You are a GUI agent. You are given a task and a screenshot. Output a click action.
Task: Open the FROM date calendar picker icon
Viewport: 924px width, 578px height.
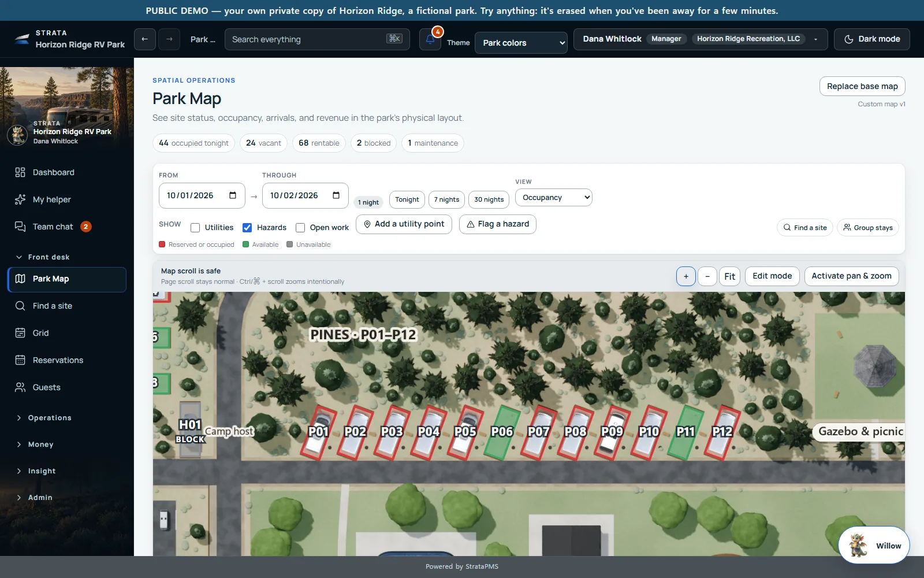[x=233, y=195]
